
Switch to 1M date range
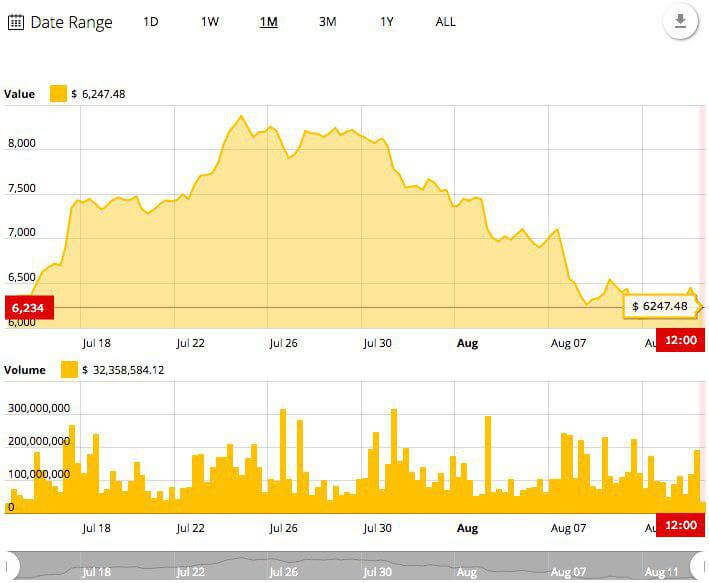pos(269,22)
